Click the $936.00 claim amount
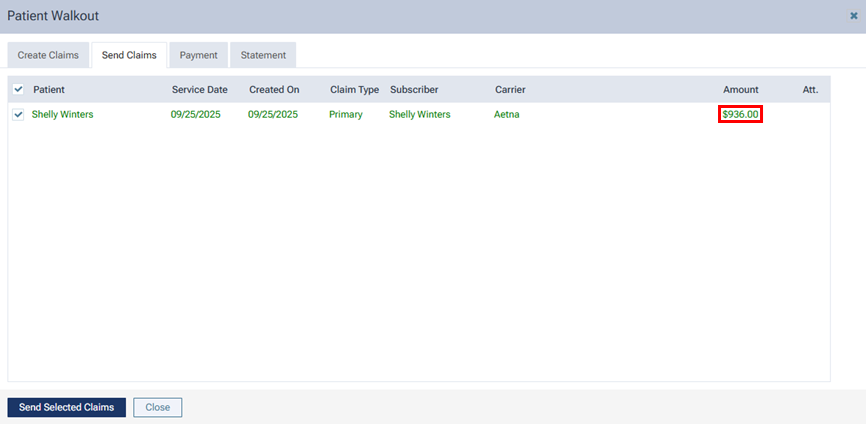 (740, 115)
